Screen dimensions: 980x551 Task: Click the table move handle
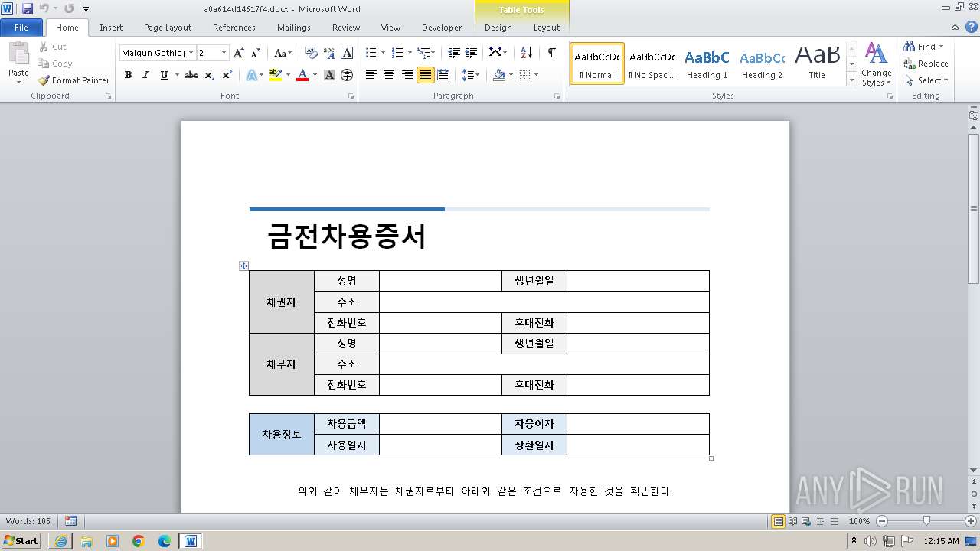point(243,266)
